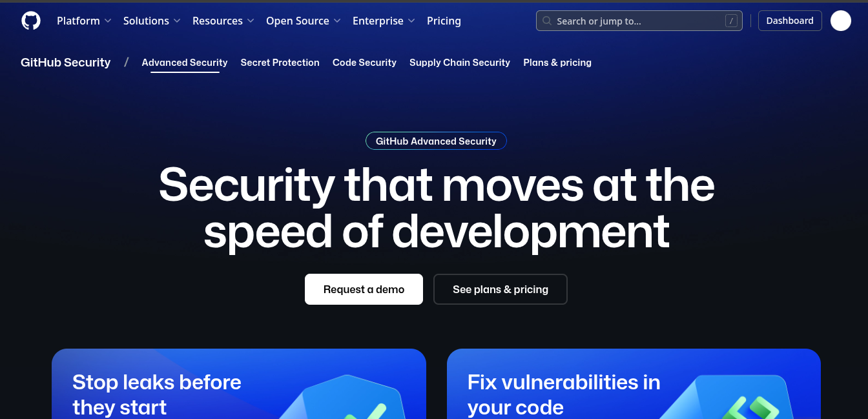Image resolution: width=868 pixels, height=419 pixels.
Task: Open Plans & pricing in subnav
Action: pyautogui.click(x=557, y=63)
